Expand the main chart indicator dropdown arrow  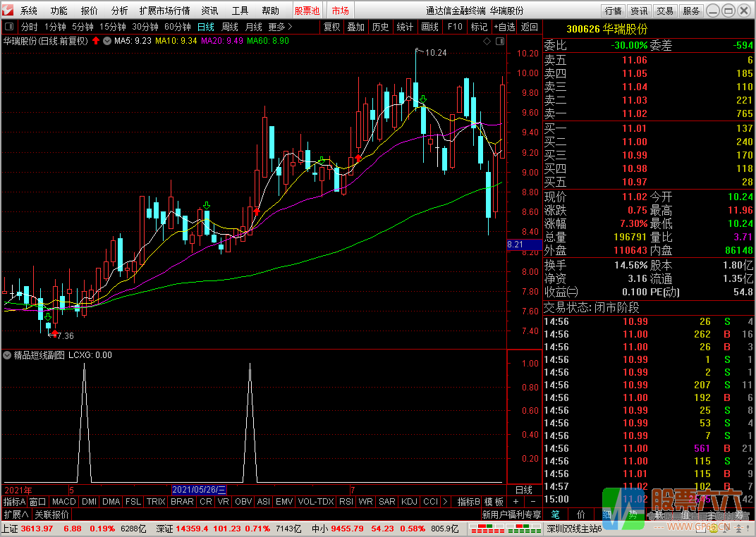pos(107,41)
